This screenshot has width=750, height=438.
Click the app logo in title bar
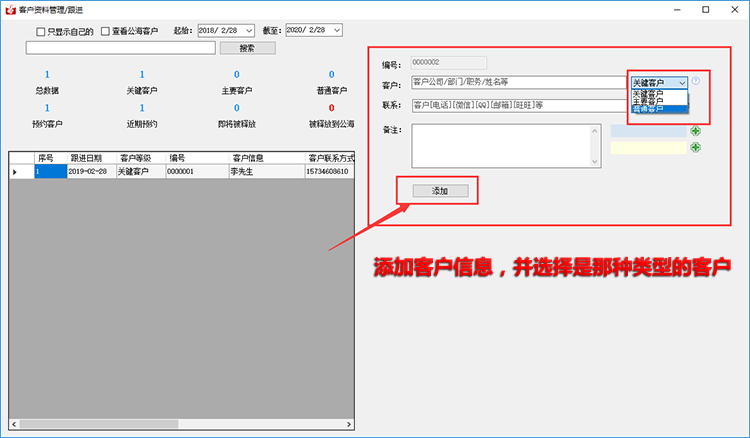pyautogui.click(x=10, y=9)
